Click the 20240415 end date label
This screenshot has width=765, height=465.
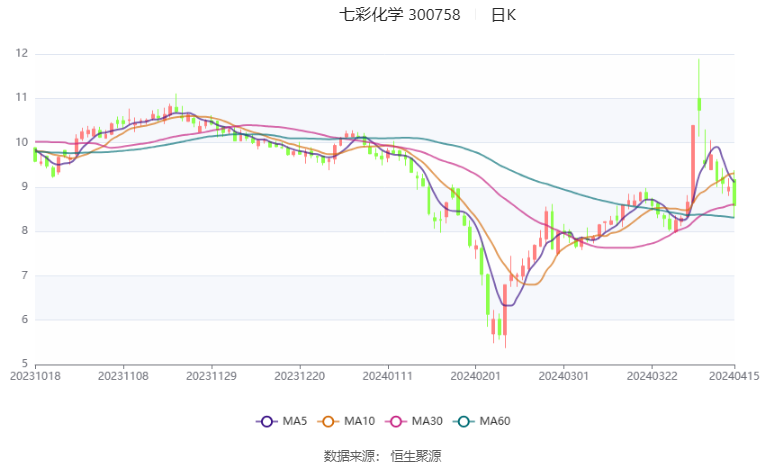pos(735,376)
